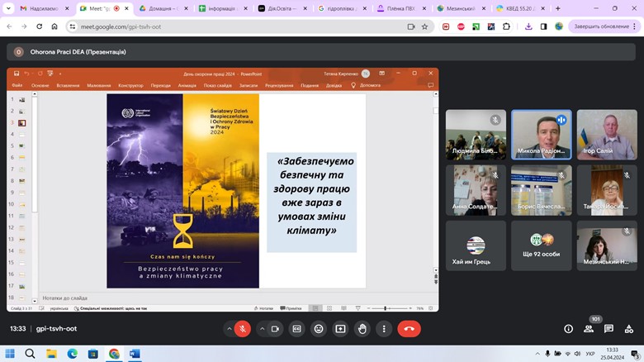Image resolution: width=644 pixels, height=362 pixels.
Task: Open the three-dot more options menu
Action: [x=383, y=329]
